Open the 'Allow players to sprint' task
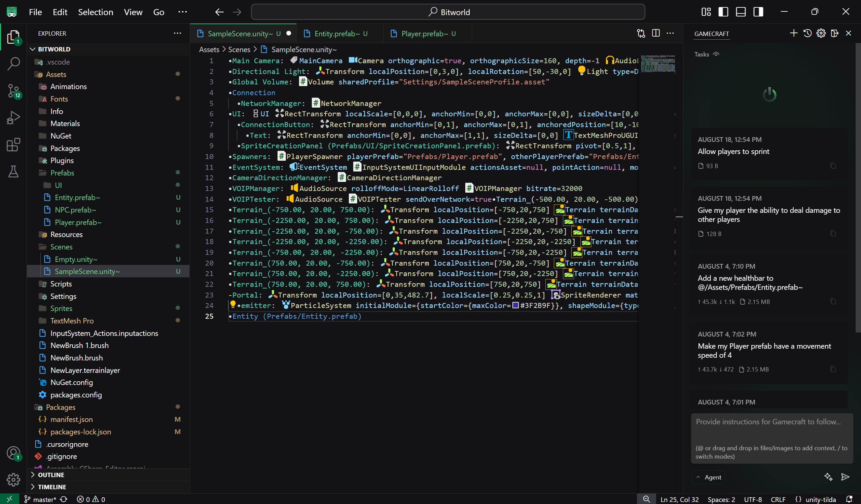 [x=733, y=151]
